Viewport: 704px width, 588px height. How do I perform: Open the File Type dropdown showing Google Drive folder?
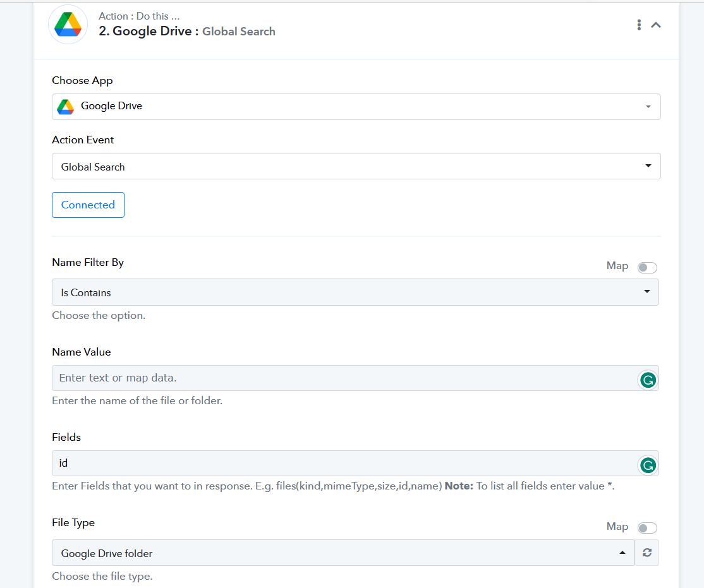tap(343, 553)
